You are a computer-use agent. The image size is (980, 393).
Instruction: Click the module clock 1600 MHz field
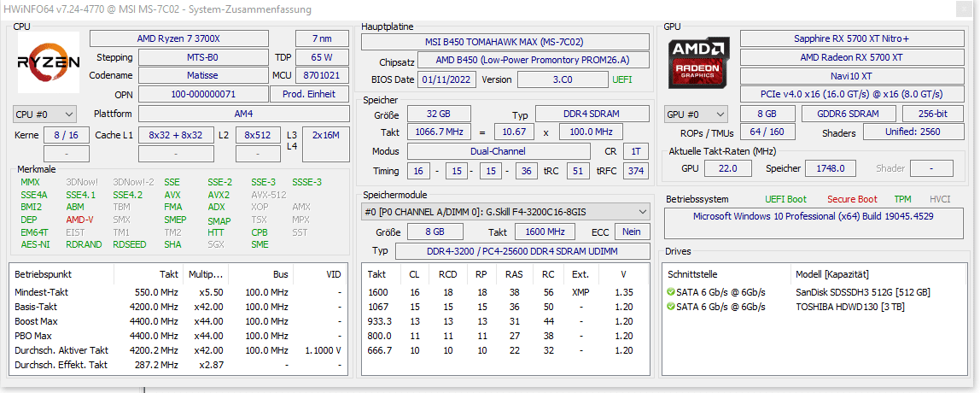(545, 232)
